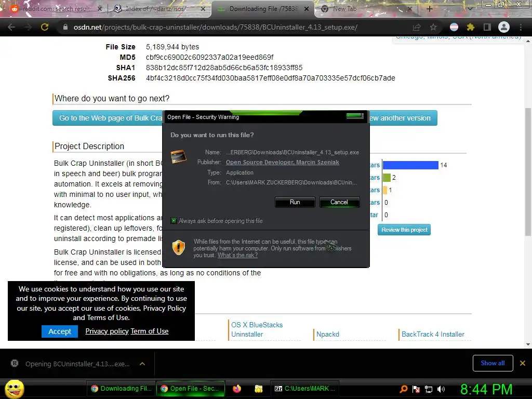Click Cancel in the Security Warning dialog
This screenshot has width=532, height=399.
(x=339, y=202)
